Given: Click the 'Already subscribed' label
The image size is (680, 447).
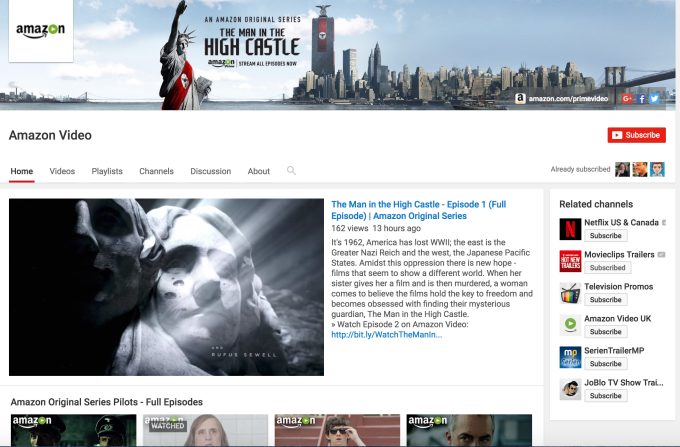Looking at the screenshot, I should click(x=580, y=169).
